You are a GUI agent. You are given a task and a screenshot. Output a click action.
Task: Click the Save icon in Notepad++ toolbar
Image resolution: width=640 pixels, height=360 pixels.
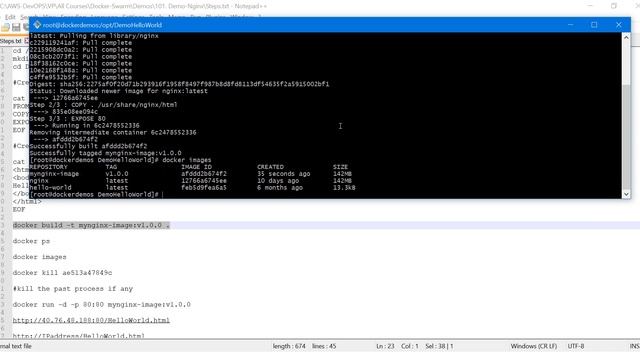coord(16,27)
